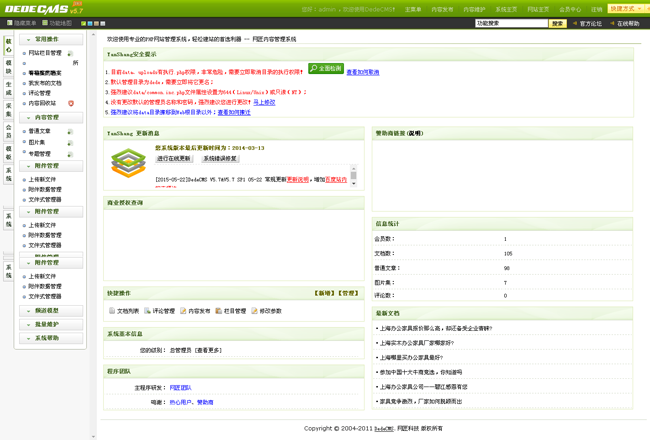
Task: Switch to the 模块 side tab
Action: click(x=9, y=67)
